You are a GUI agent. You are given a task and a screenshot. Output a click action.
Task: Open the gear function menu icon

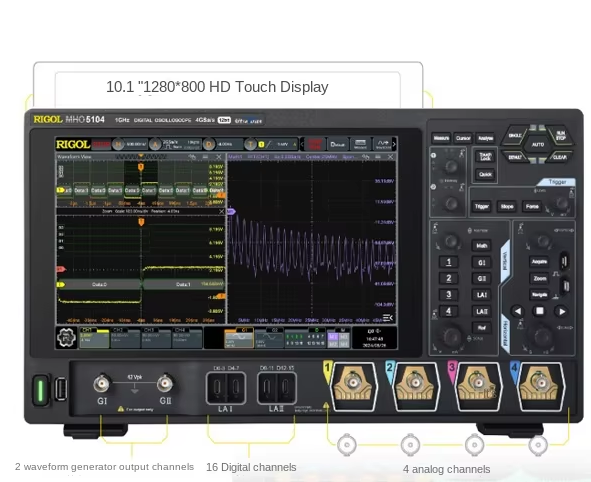66,338
